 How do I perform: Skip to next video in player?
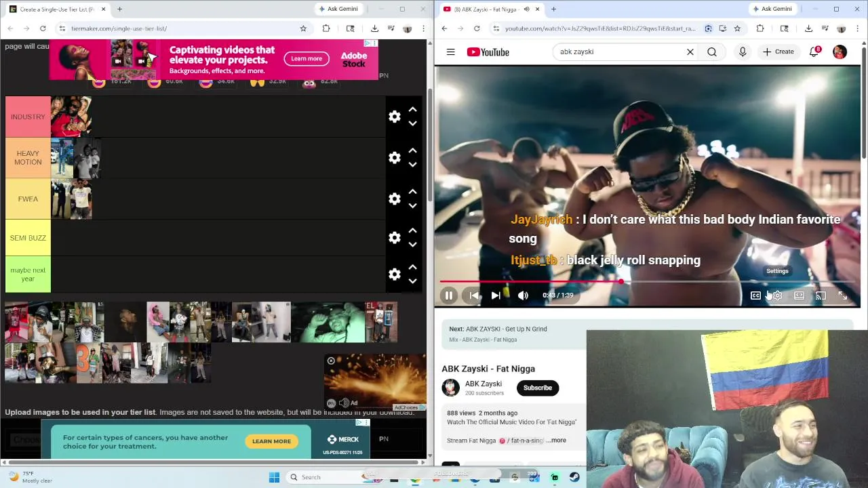pyautogui.click(x=496, y=296)
